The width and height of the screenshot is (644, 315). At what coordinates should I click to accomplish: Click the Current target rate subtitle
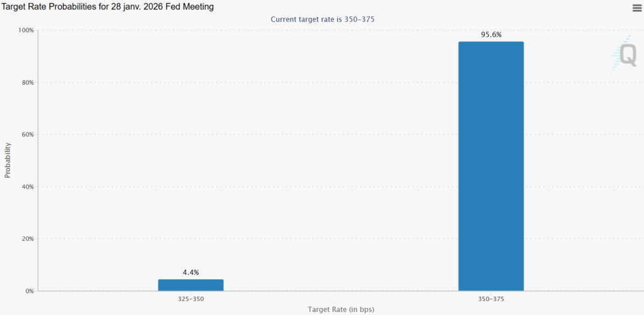point(323,19)
